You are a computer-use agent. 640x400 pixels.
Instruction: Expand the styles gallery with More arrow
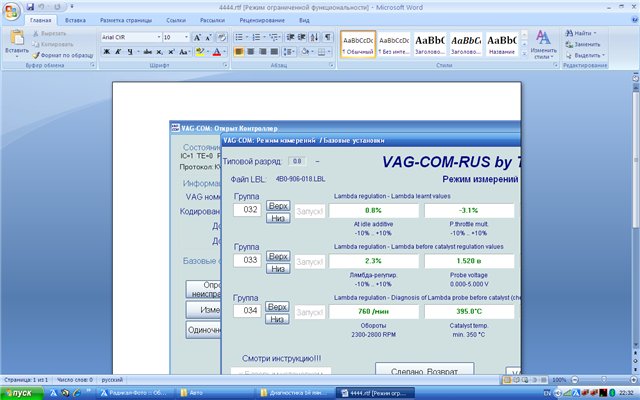[x=524, y=53]
